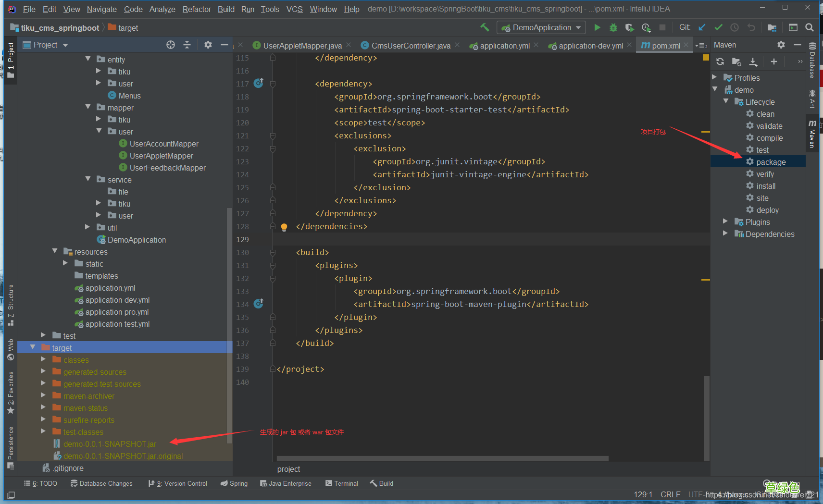Show Git history clock icon
The height and width of the screenshot is (504, 823).
[735, 27]
